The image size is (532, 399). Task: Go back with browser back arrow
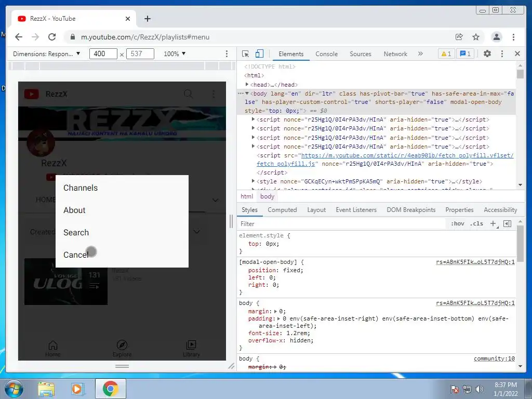tap(19, 37)
